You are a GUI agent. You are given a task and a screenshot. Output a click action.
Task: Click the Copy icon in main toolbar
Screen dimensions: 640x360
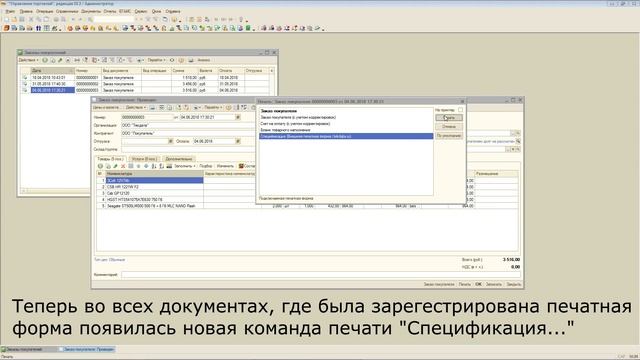coord(39,20)
